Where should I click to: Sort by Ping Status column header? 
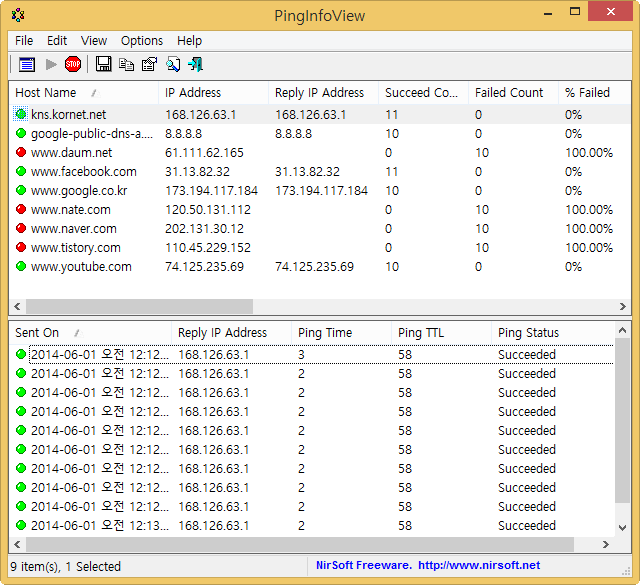click(553, 333)
